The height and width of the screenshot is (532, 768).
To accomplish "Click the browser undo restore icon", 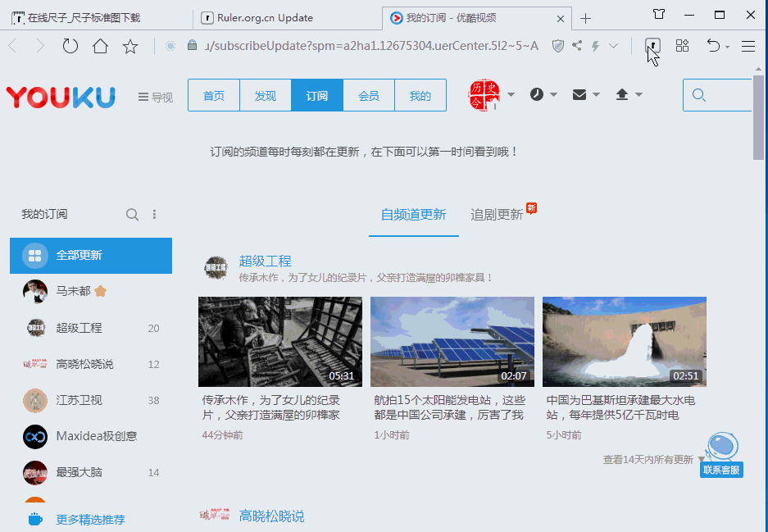I will (713, 46).
